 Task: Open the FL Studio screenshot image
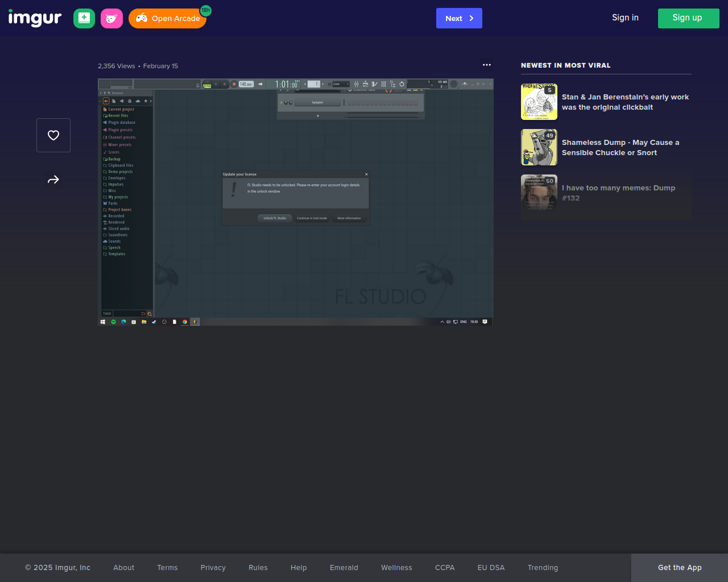tap(296, 202)
